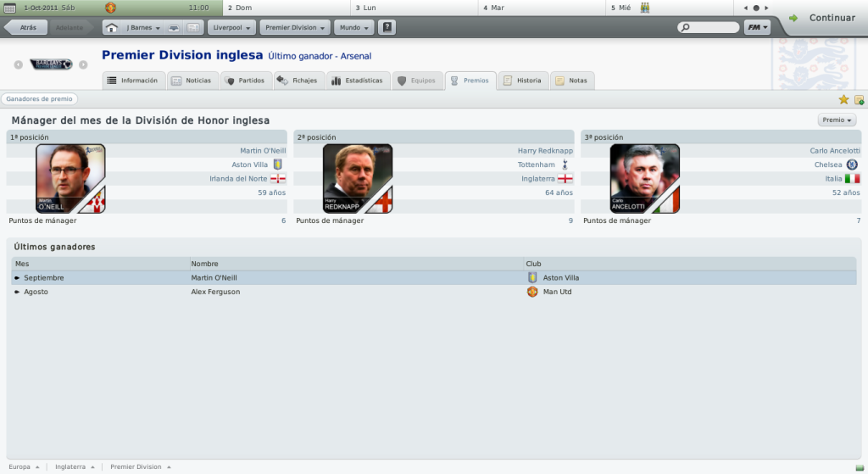Expand the FM menu

(757, 27)
